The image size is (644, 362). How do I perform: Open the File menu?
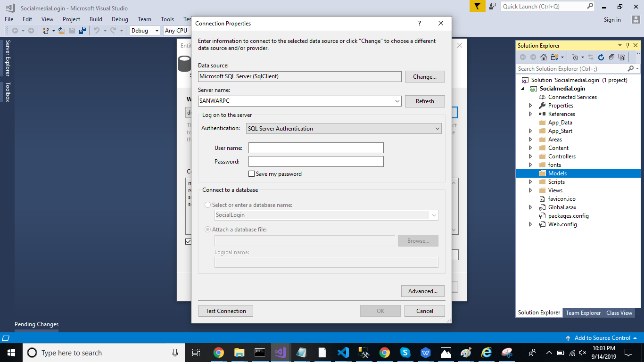point(9,19)
